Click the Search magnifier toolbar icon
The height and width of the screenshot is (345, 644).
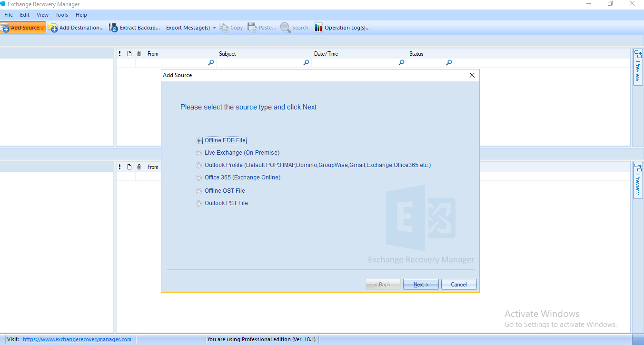(x=285, y=28)
